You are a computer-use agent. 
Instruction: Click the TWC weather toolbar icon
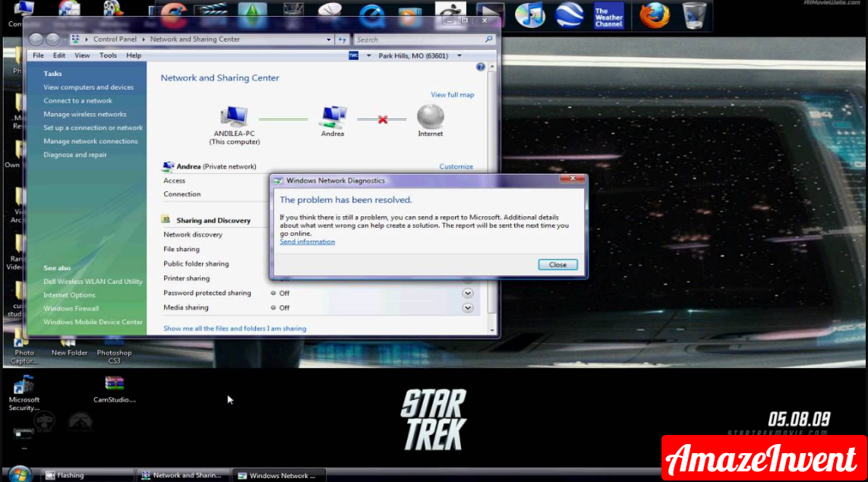pos(354,55)
